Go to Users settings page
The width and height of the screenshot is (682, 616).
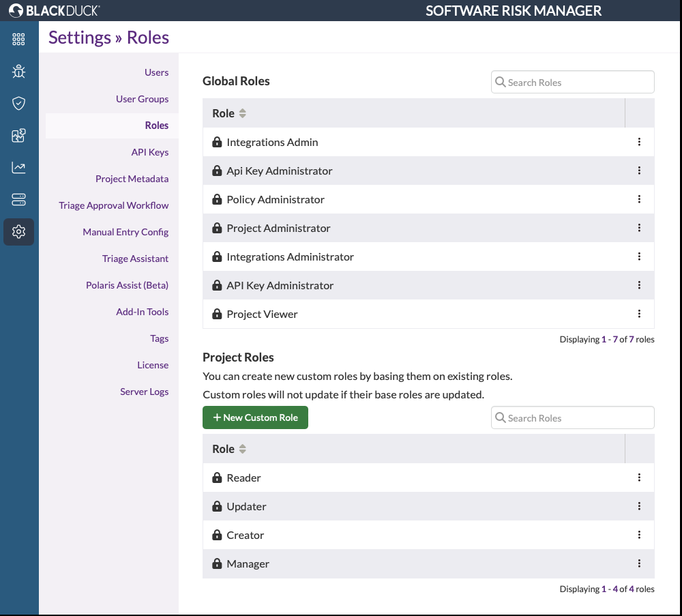157,72
